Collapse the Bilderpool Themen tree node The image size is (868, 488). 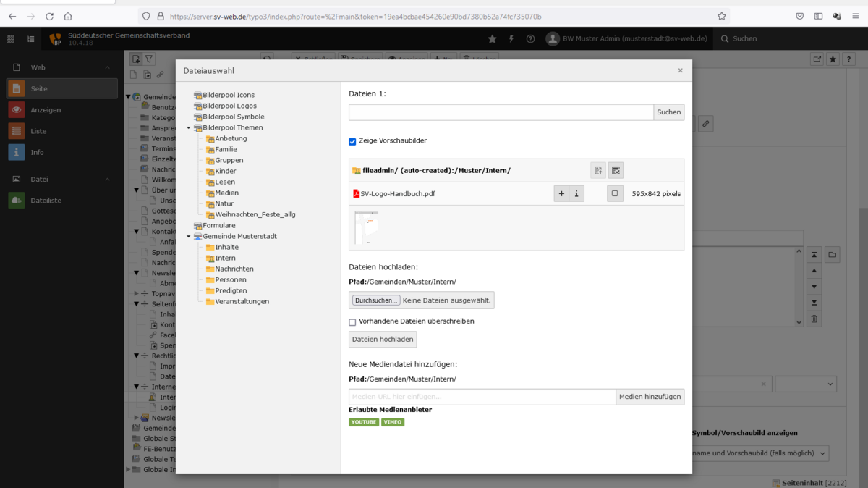click(x=189, y=128)
